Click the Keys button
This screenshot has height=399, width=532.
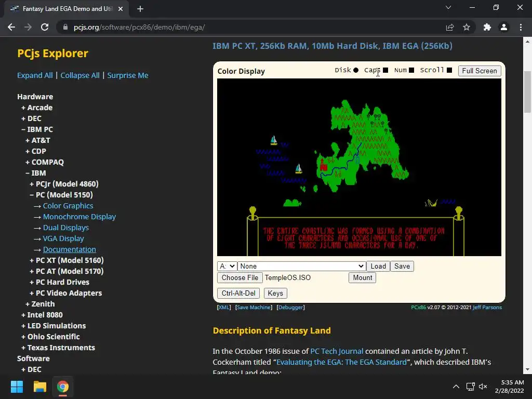click(275, 293)
